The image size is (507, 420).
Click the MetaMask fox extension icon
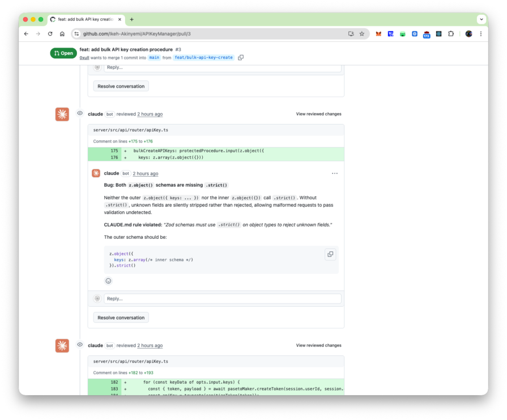(378, 34)
